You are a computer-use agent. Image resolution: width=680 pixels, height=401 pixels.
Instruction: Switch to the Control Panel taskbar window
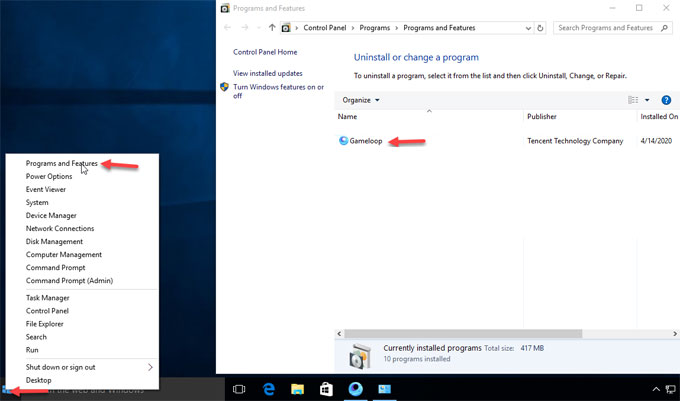coord(384,389)
